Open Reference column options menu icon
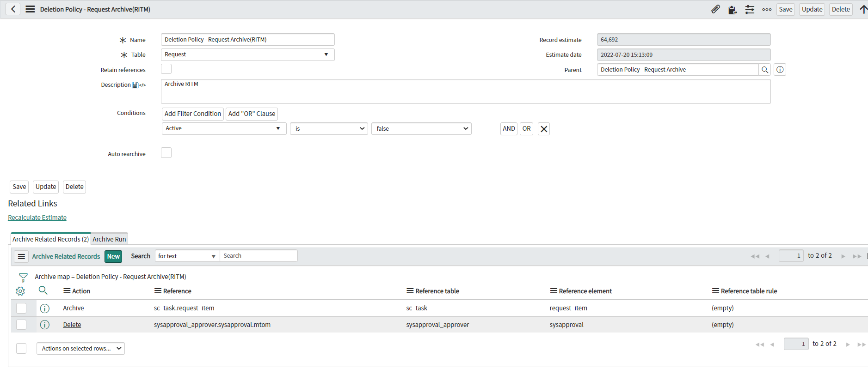This screenshot has width=868, height=369. tap(158, 291)
